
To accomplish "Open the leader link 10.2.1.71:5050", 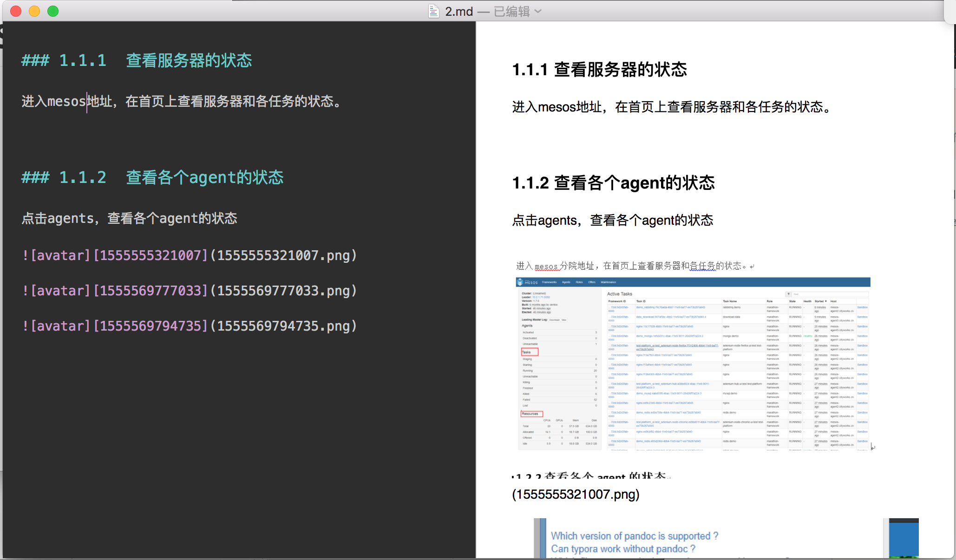I will coord(542,297).
